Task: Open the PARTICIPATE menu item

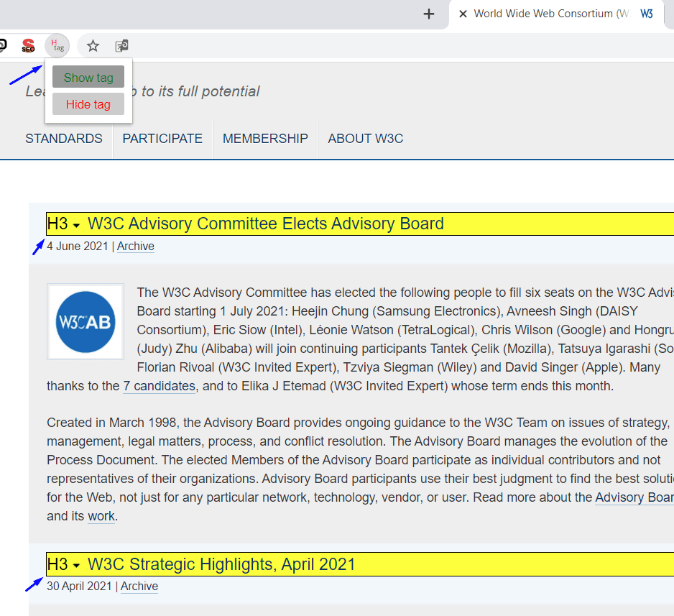Action: click(x=162, y=139)
